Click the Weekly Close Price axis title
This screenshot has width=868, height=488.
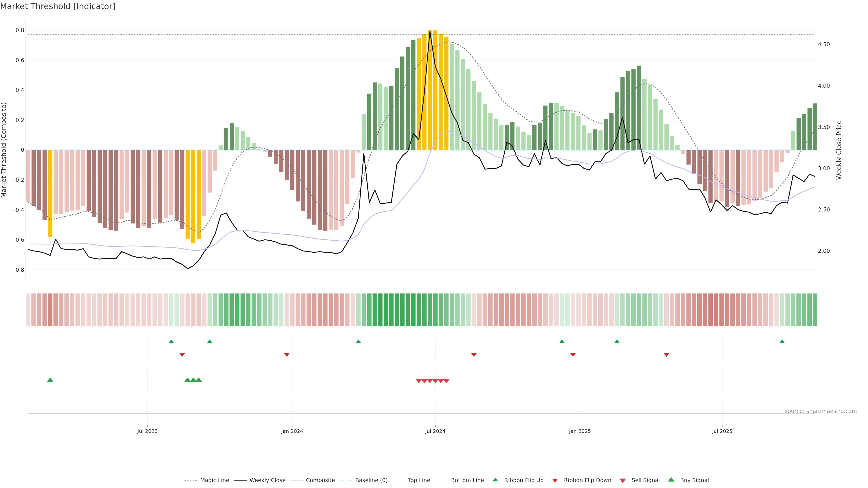[x=839, y=150]
